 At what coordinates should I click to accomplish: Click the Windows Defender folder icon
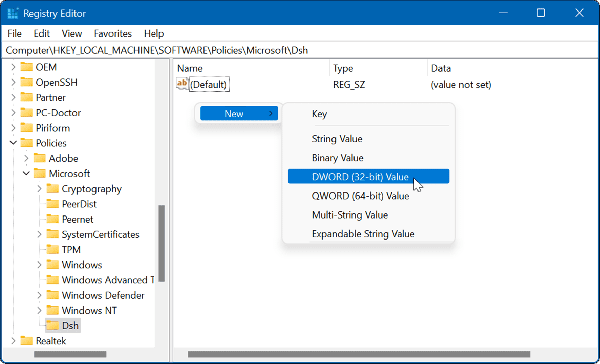pyautogui.click(x=53, y=295)
